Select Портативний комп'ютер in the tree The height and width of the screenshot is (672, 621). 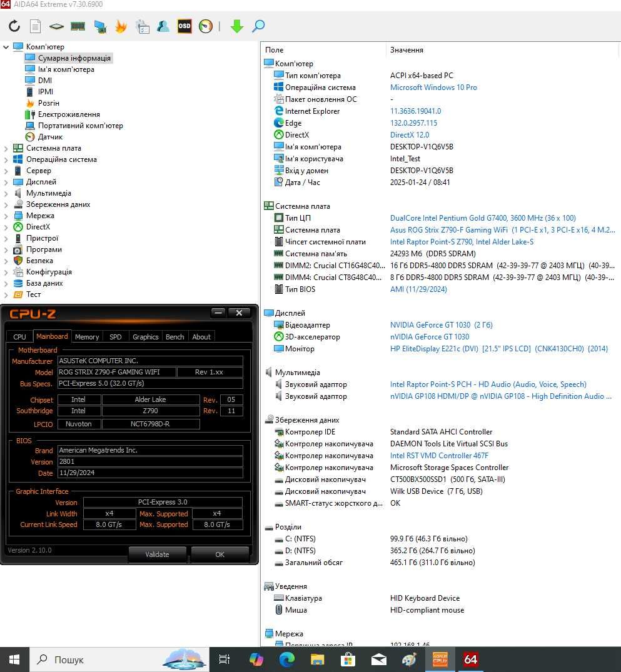[x=80, y=126]
